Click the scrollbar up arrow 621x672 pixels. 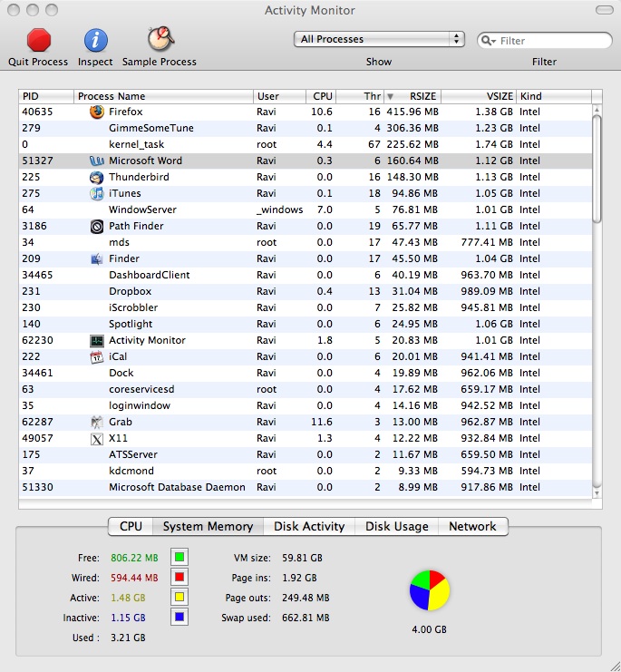tap(597, 110)
